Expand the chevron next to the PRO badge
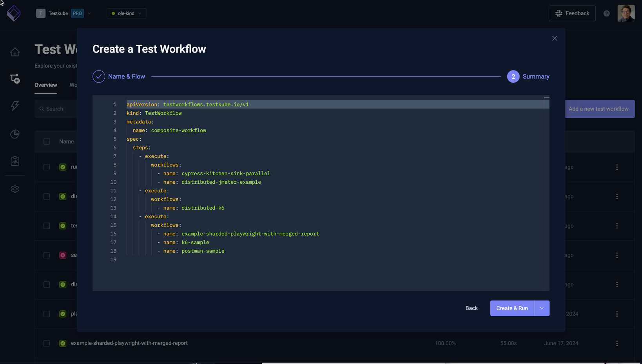This screenshot has width=642, height=364. point(89,13)
